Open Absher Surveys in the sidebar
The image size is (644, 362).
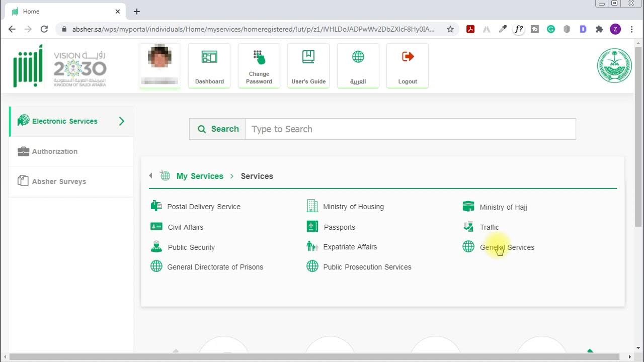71,182
